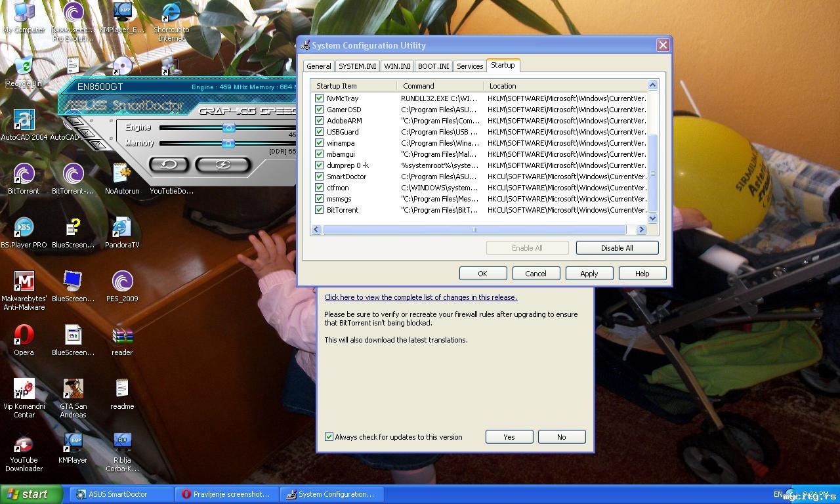The image size is (840, 504).
Task: Click the Disable All button
Action: click(617, 248)
